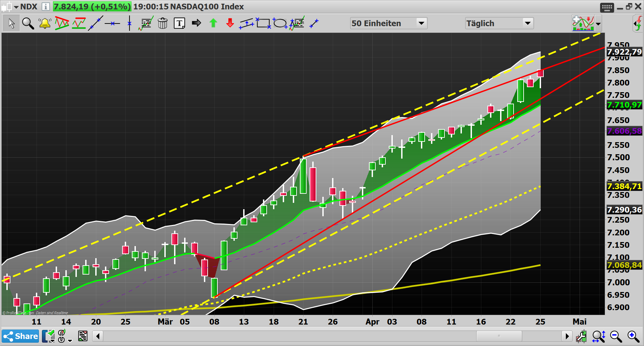Click the Share button
Viewport: 644px width, 346px height.
[20, 336]
